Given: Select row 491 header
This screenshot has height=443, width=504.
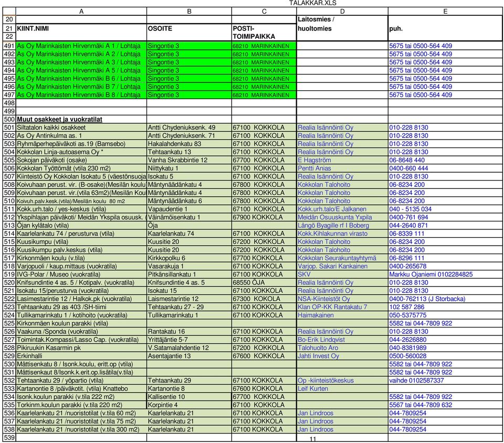Looking at the screenshot, I should point(9,46).
